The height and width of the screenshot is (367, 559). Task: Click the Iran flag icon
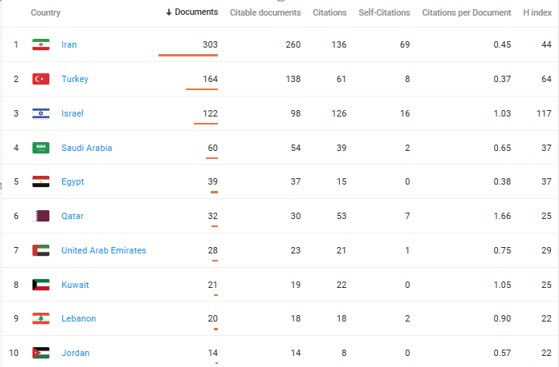(41, 45)
